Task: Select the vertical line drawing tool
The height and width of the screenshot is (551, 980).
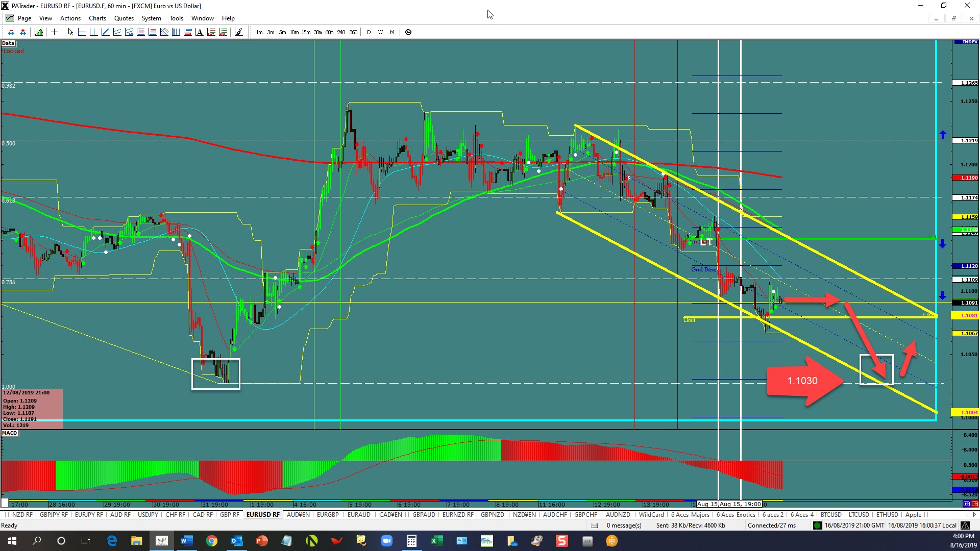Action: (93, 32)
